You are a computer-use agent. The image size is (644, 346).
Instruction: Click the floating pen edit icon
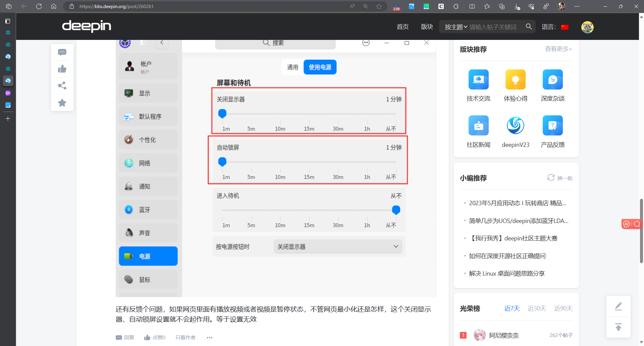coord(618,306)
